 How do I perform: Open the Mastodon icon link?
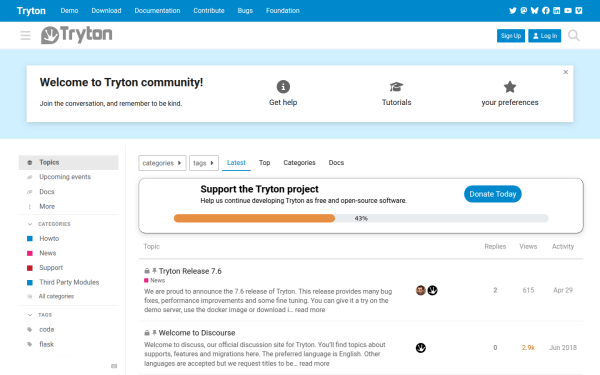pyautogui.click(x=524, y=11)
